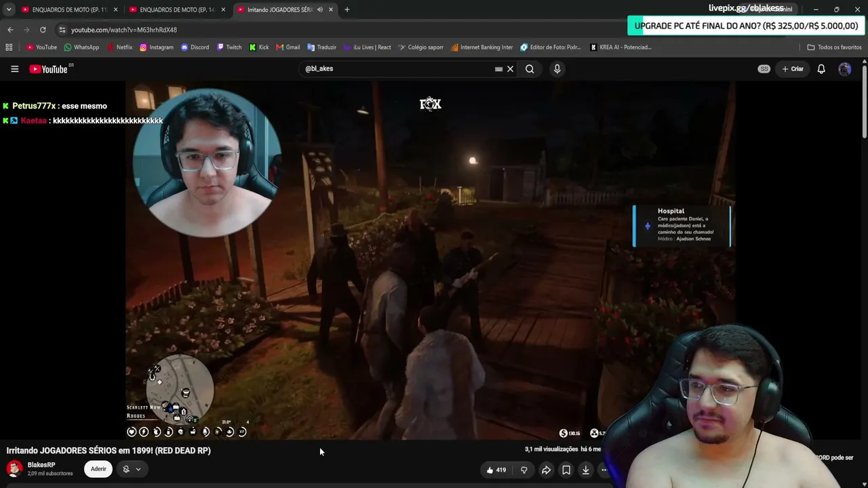Close the ENQUADROS DE MOTO (EP. 11 tab
868x488 pixels.
[115, 9]
